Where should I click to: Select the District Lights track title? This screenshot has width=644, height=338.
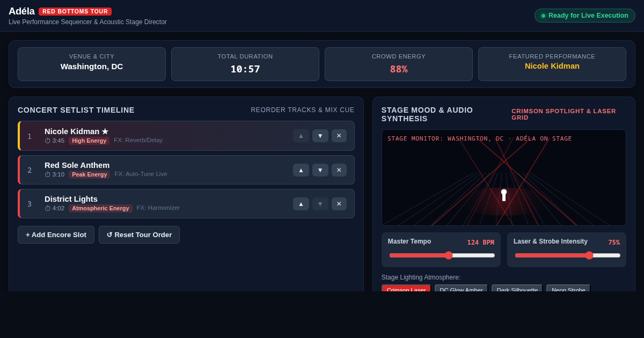pyautogui.click(x=71, y=199)
